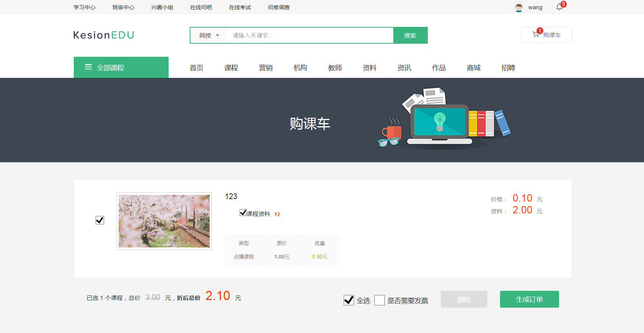Click the grey 删除 button
The width and height of the screenshot is (644, 333).
pyautogui.click(x=464, y=299)
